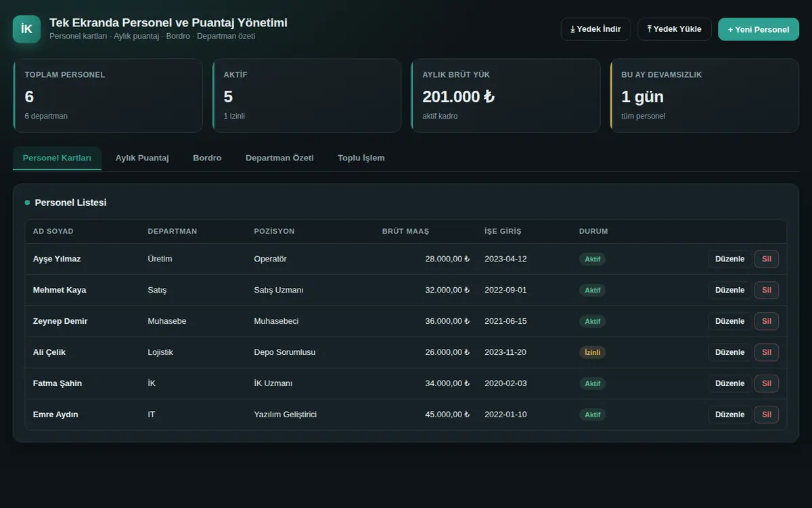Click the Personel Listesi heading
The height and width of the screenshot is (508, 812).
click(x=70, y=203)
